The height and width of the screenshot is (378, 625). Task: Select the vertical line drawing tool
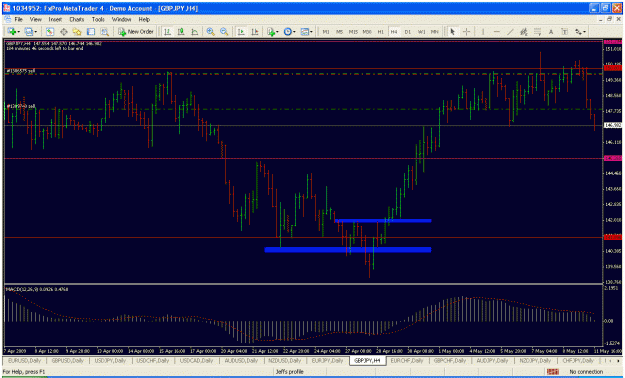(x=483, y=32)
